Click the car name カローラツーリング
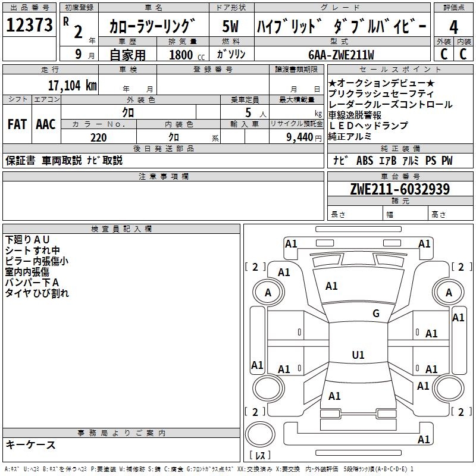The width and height of the screenshot is (476, 476). click(152, 27)
